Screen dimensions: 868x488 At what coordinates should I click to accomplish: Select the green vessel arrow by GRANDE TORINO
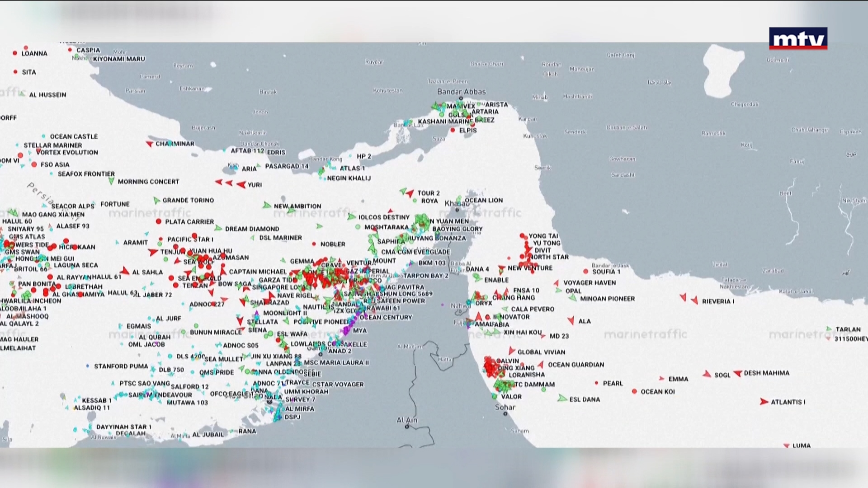pyautogui.click(x=156, y=200)
